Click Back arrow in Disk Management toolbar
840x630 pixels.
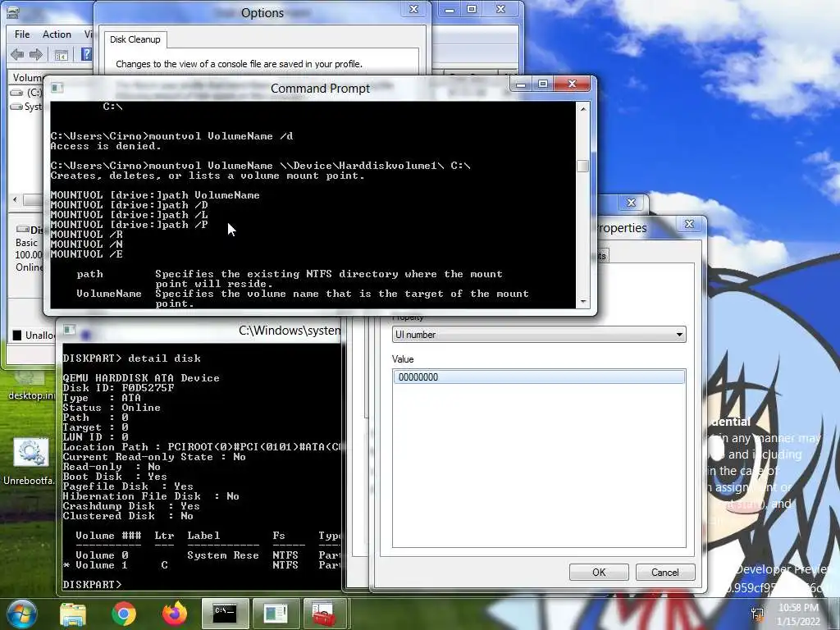(x=17, y=54)
